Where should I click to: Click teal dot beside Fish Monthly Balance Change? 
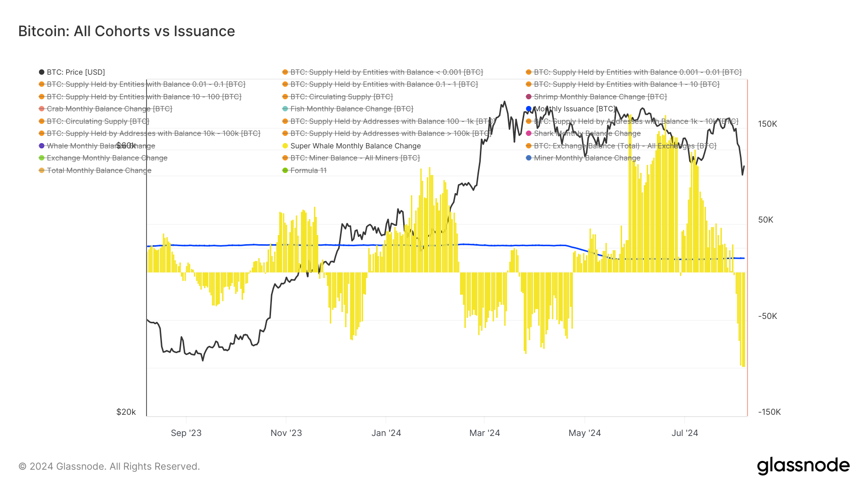(x=285, y=109)
